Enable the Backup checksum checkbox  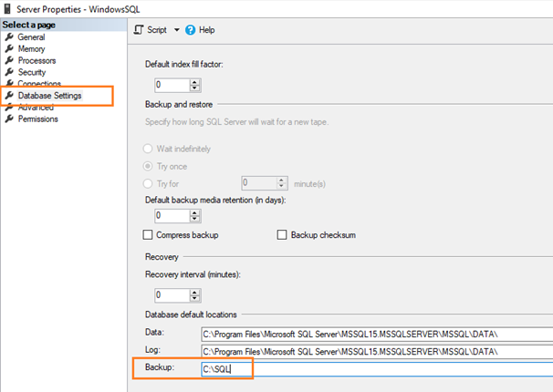coord(282,234)
